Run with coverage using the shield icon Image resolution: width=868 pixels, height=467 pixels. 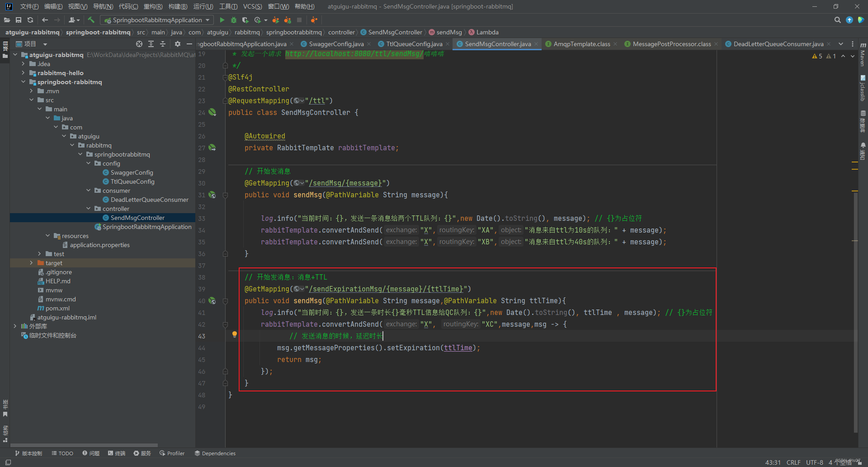245,20
